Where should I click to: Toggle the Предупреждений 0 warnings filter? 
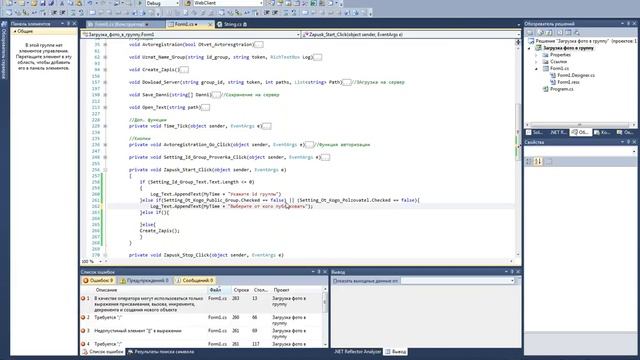144,280
